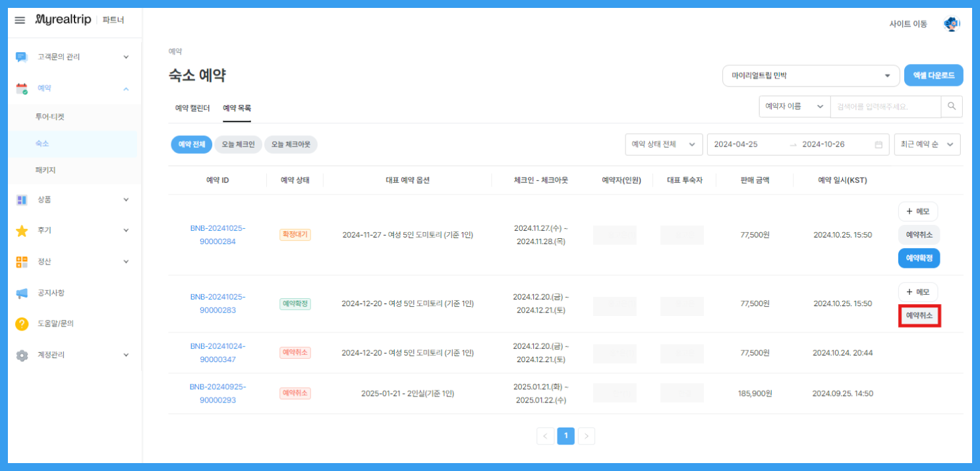
Task: Open the calendar icon next to date range
Action: click(x=879, y=144)
